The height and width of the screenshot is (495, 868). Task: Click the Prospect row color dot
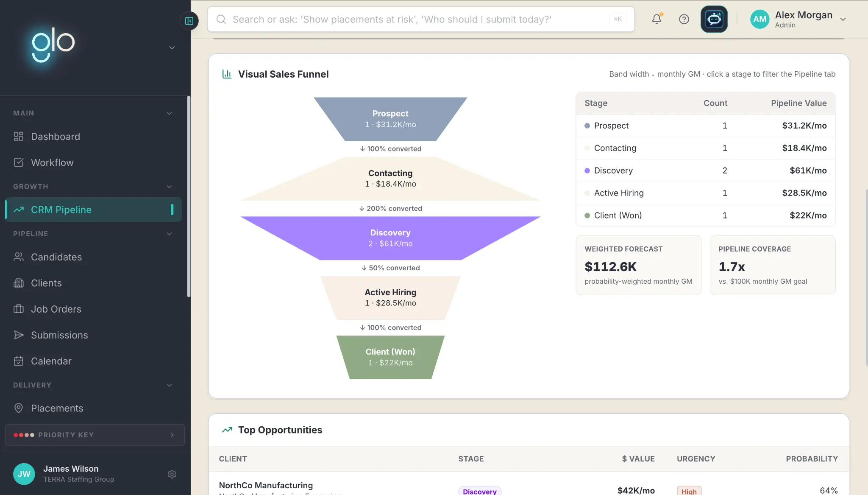(587, 126)
